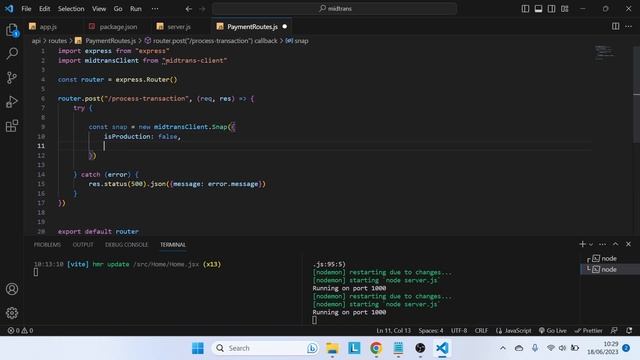Open the Extensions view
Image resolution: width=640 pixels, height=360 pixels.
point(12,126)
